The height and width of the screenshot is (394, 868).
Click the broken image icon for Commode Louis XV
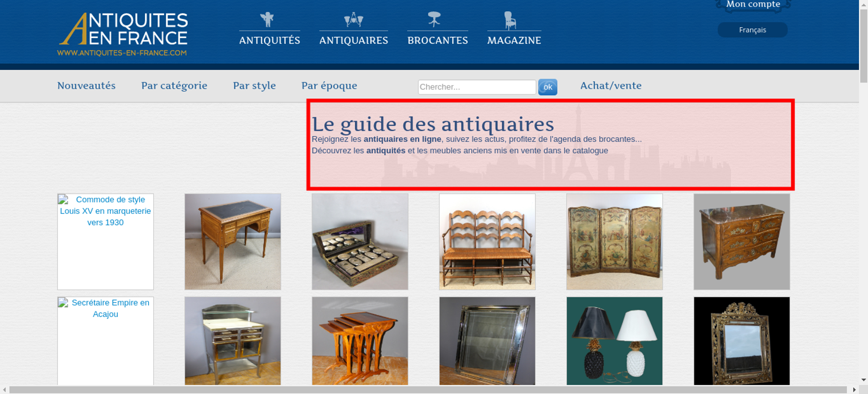[63, 200]
